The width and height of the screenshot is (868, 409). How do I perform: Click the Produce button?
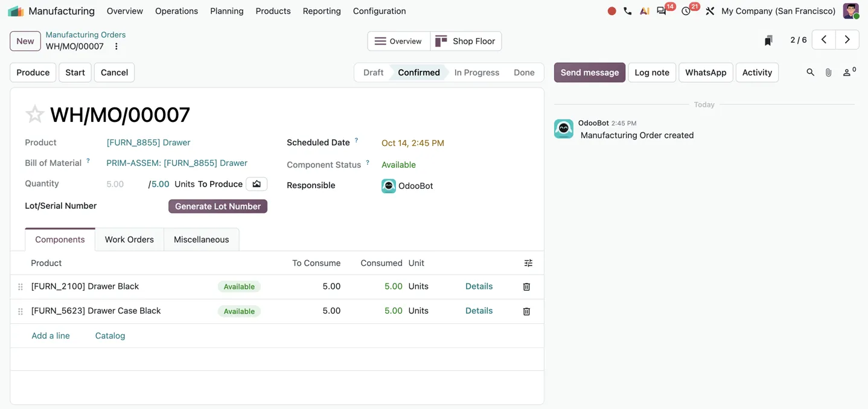tap(33, 72)
